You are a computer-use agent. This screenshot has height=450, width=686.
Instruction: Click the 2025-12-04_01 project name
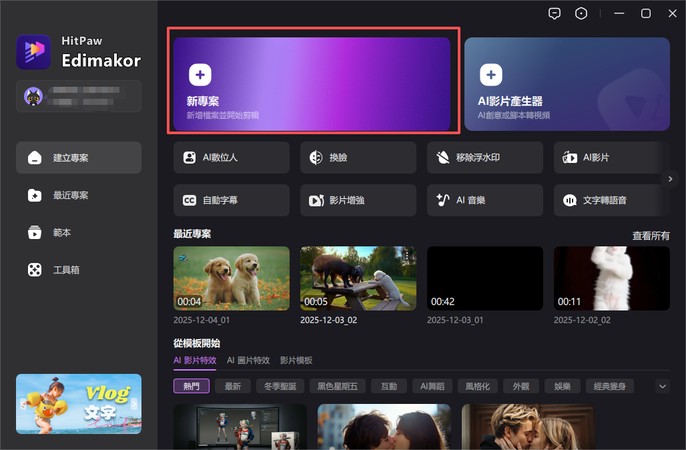pos(202,320)
